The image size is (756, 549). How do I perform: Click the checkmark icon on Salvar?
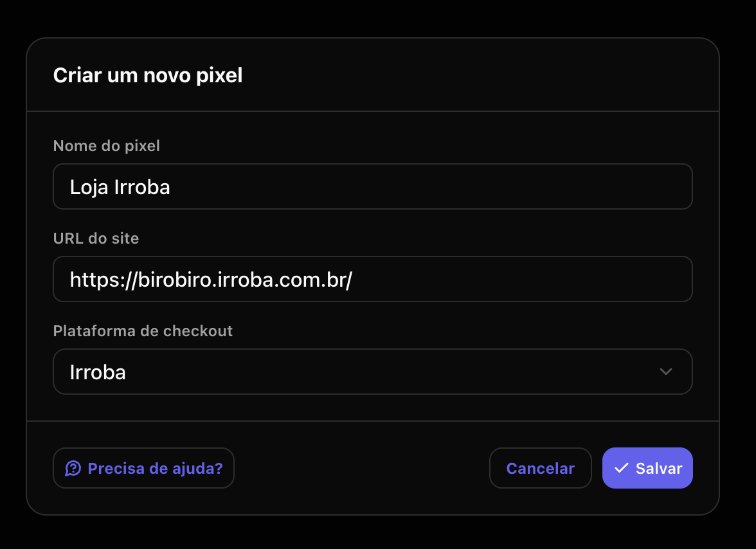click(622, 467)
